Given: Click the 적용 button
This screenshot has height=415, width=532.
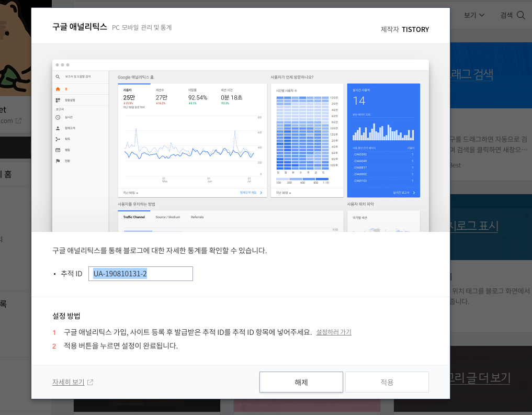Looking at the screenshot, I should (x=387, y=382).
